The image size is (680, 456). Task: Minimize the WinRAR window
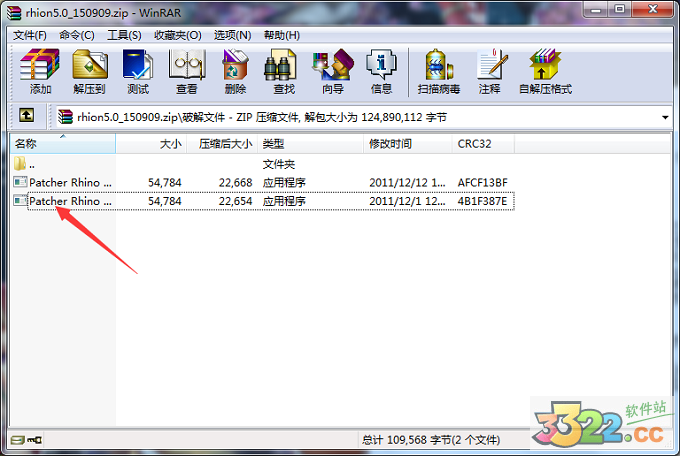click(x=596, y=10)
